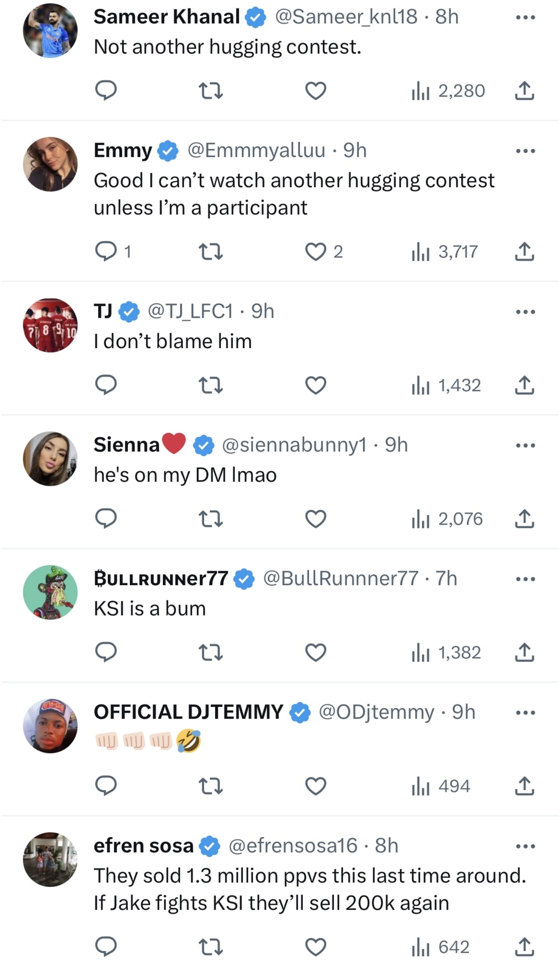Like Sameer Khanal's tweet

point(315,90)
